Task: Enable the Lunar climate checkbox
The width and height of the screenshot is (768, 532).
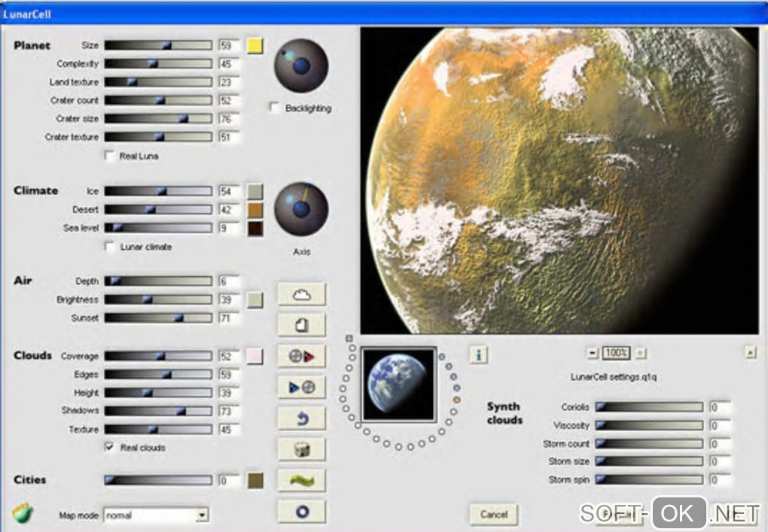Action: (x=109, y=246)
